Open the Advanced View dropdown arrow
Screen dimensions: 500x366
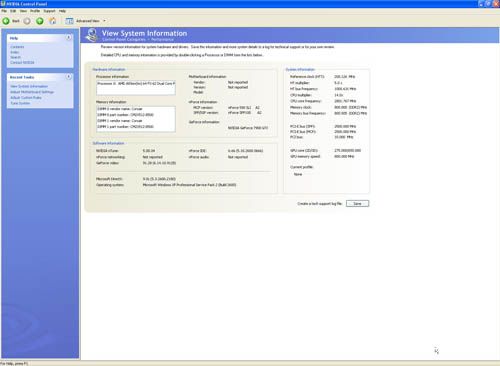104,21
